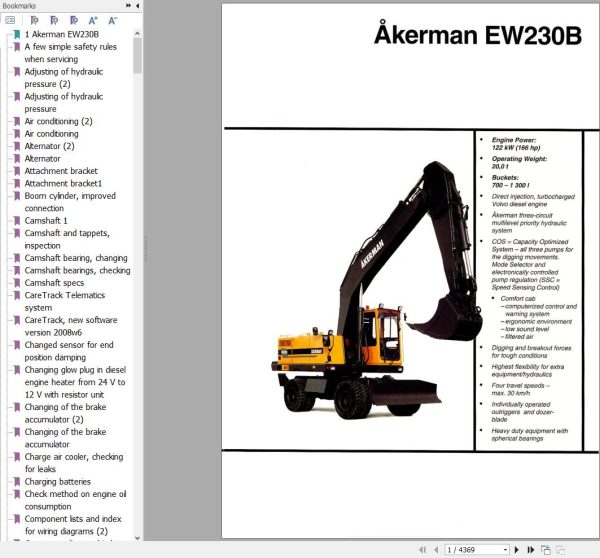Viewport: 600px width, 558px height.
Task: Click bookmark icon beside 'Charging batteries'
Action: [x=17, y=481]
